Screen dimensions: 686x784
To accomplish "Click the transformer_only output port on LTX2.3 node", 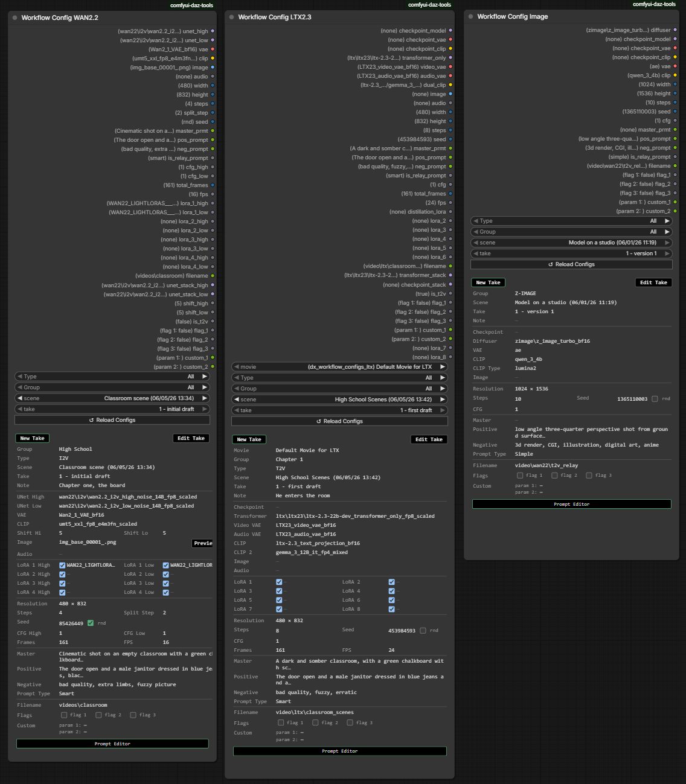I will [x=450, y=57].
